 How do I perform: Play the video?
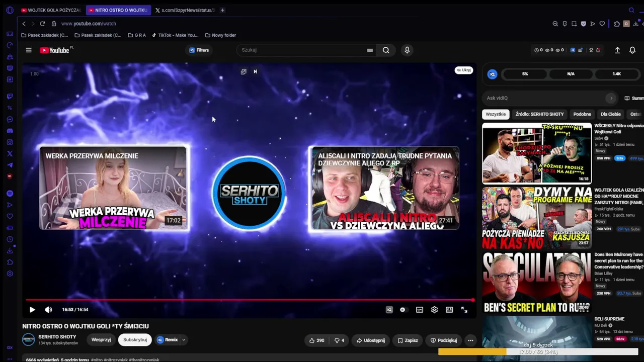[x=32, y=310]
